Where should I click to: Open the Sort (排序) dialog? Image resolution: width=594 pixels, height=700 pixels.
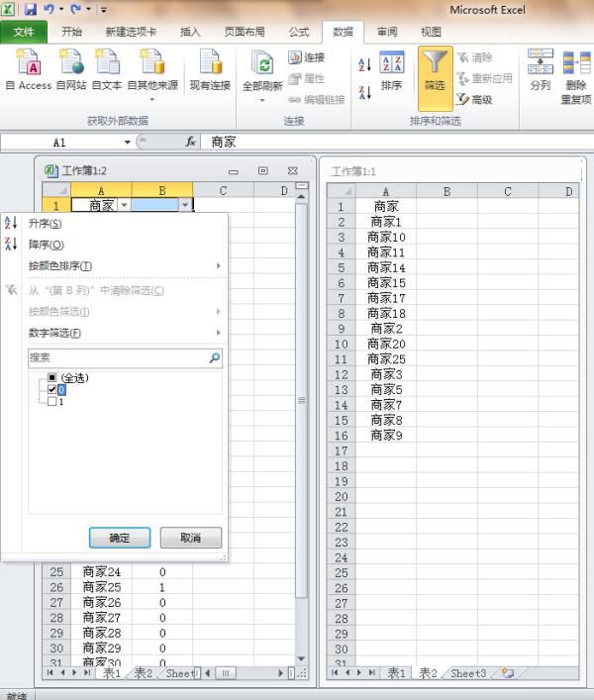pos(391,70)
